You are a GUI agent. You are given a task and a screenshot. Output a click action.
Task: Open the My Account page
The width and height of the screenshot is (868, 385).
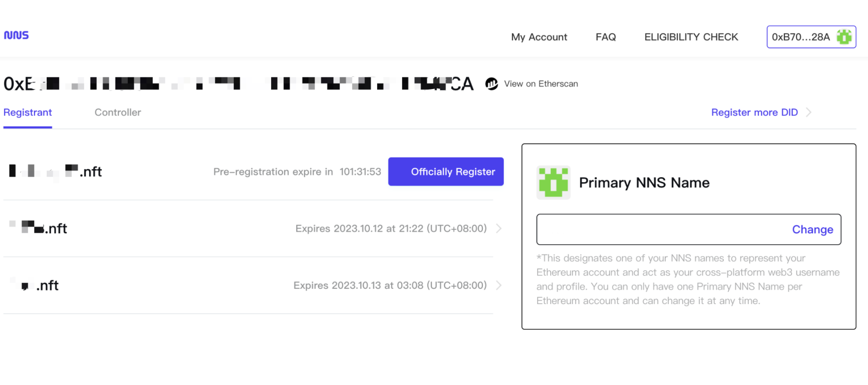539,37
